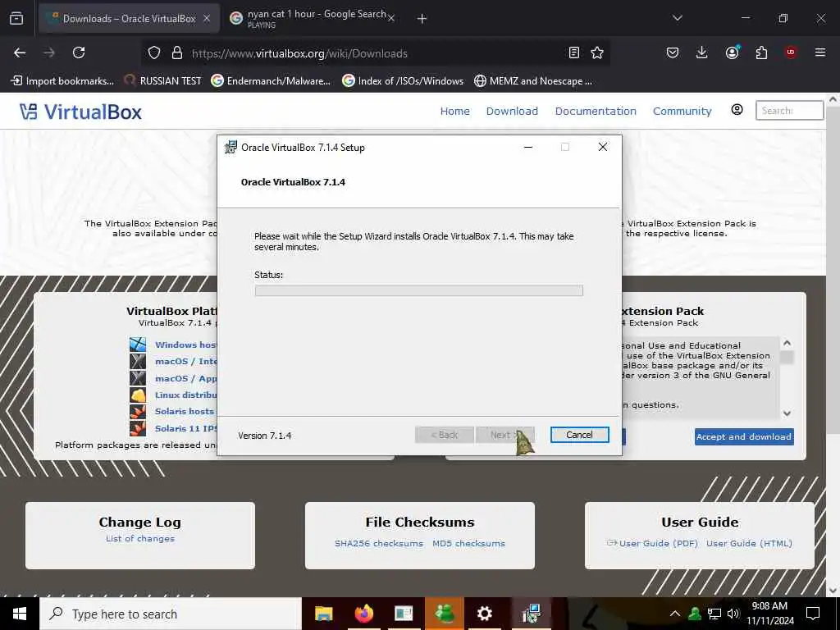Open SHA256 checksums link
Image resolution: width=840 pixels, height=630 pixels.
coord(379,543)
